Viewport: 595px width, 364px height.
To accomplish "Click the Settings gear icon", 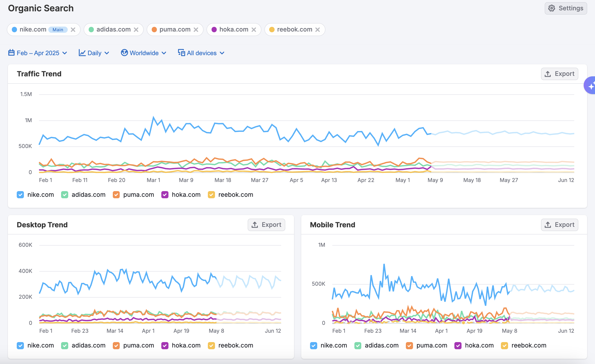I will 551,8.
